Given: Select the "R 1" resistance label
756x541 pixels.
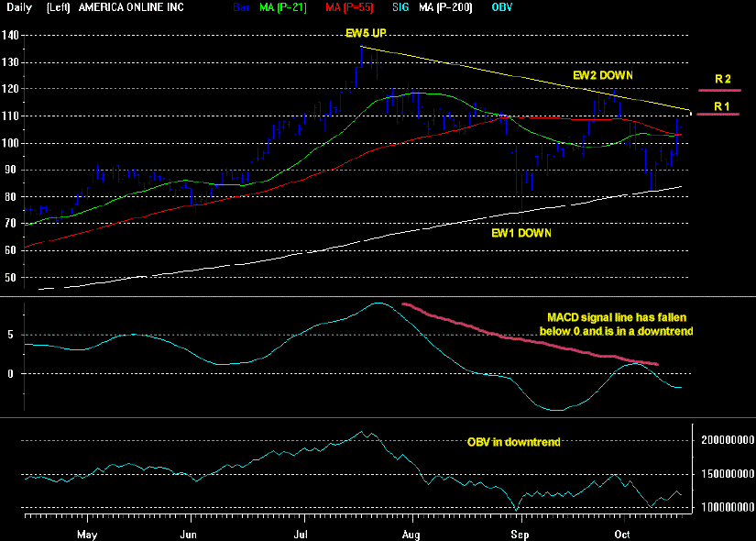Looking at the screenshot, I should [x=722, y=106].
